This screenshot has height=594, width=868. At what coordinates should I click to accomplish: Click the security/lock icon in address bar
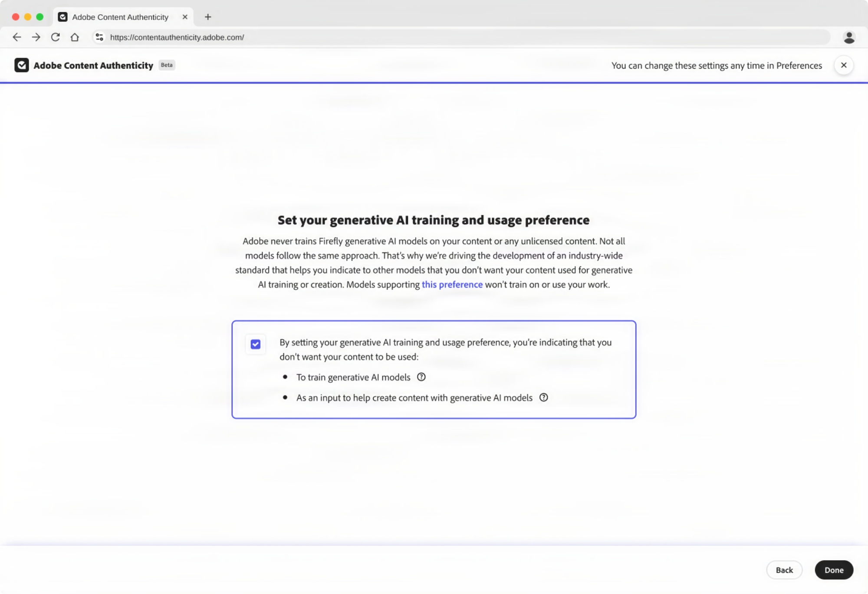click(98, 37)
